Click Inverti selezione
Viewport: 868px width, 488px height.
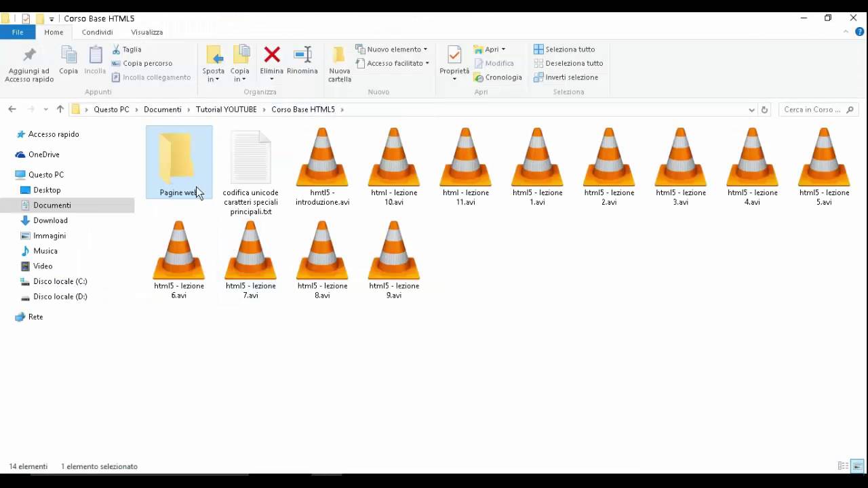[x=566, y=77]
